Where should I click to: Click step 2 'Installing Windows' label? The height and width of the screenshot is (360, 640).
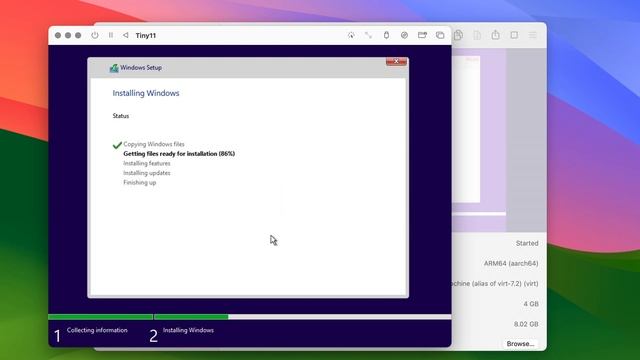(188, 330)
